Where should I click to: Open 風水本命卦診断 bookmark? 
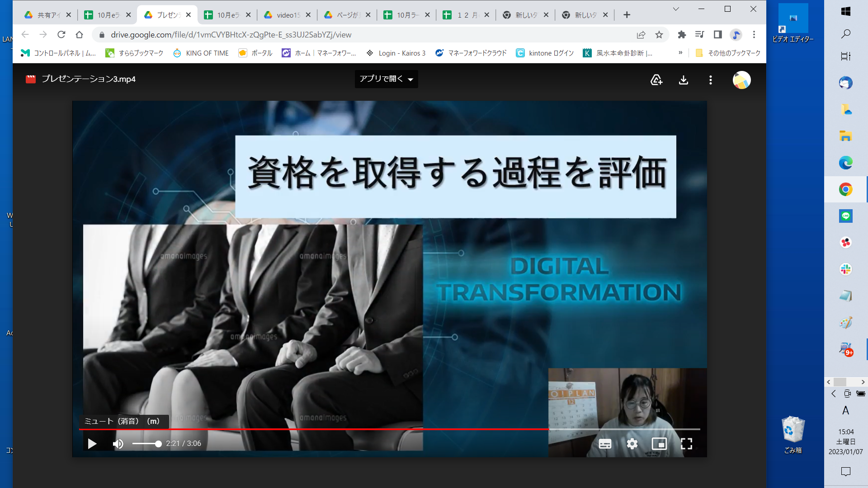pos(618,53)
